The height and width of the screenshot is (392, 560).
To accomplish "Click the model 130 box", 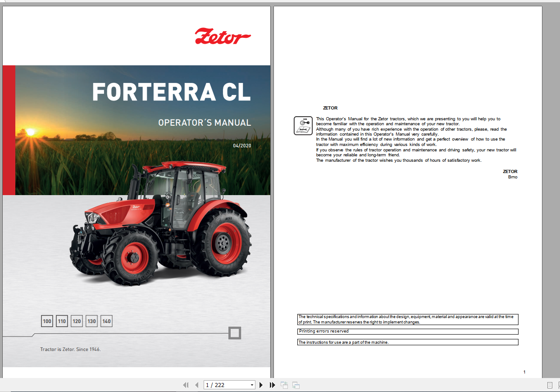I will point(91,321).
